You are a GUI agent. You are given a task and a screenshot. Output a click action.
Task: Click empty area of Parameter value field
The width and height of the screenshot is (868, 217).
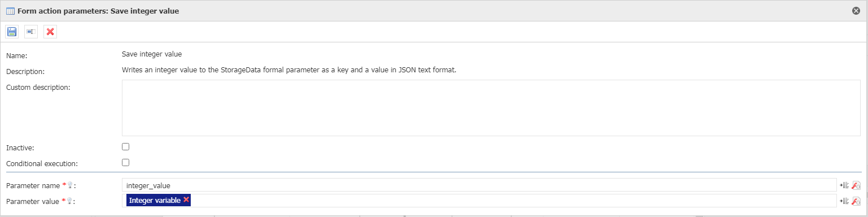point(512,201)
